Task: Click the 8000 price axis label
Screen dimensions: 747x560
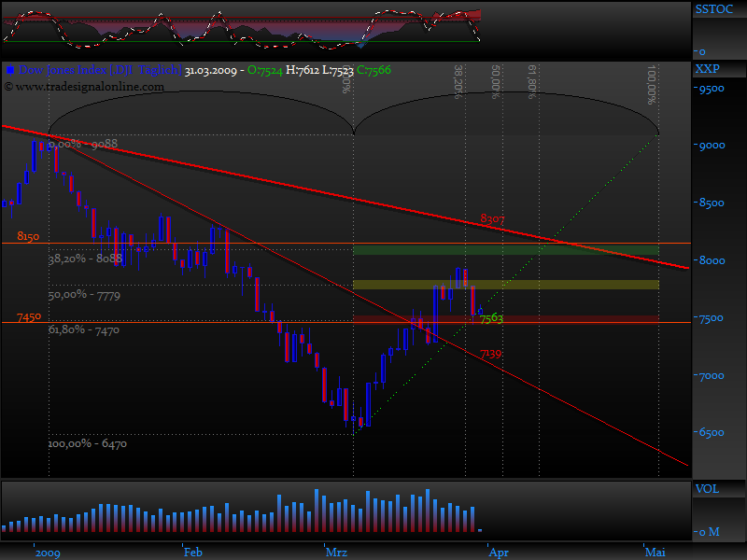Action: (x=712, y=261)
